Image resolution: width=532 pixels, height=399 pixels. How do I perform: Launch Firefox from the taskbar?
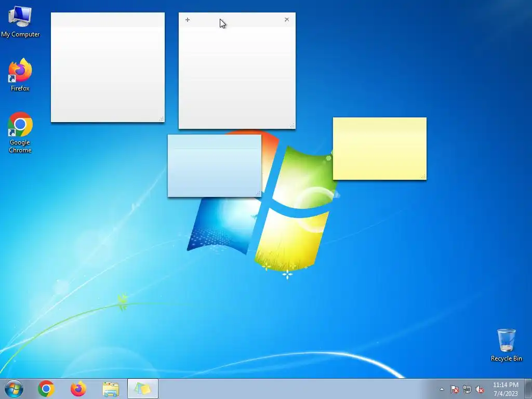pyautogui.click(x=78, y=389)
